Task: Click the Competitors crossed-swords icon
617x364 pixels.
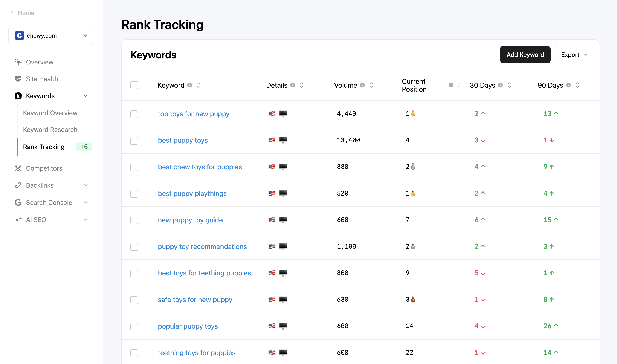Action: (18, 168)
